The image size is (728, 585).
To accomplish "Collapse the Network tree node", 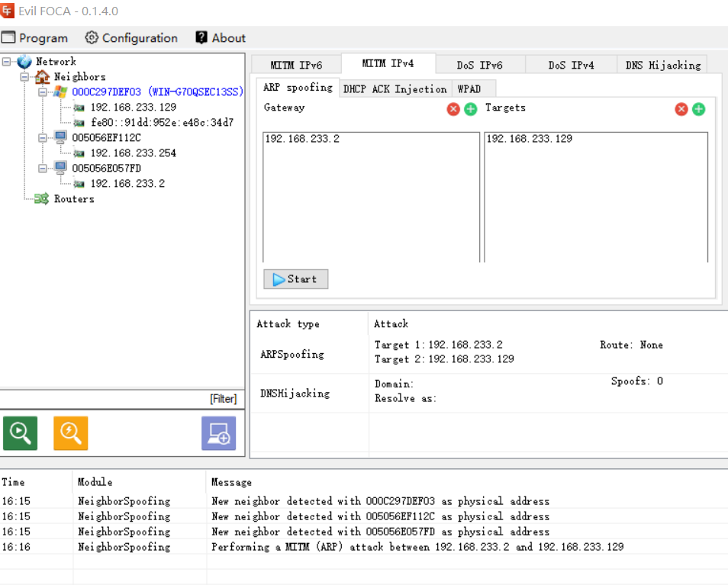I will point(7,61).
